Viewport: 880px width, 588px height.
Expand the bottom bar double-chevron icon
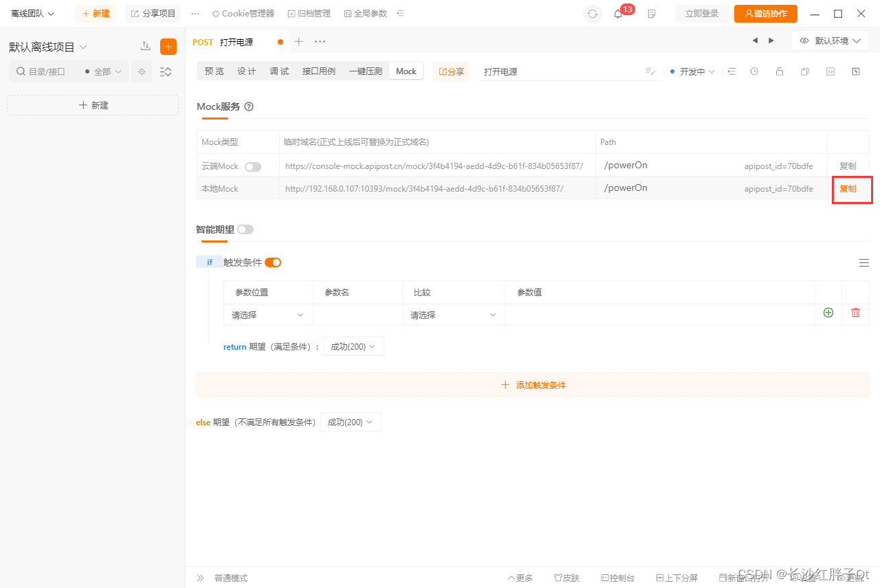201,578
